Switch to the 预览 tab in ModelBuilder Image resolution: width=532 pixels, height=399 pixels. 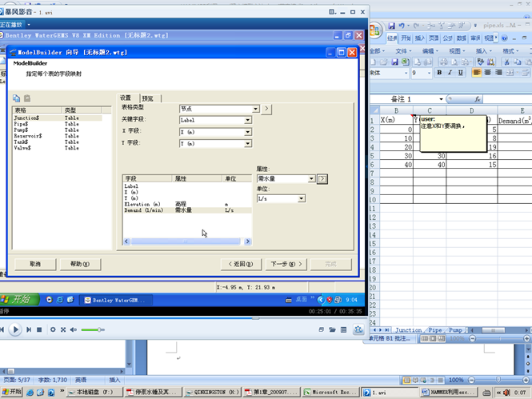click(148, 98)
